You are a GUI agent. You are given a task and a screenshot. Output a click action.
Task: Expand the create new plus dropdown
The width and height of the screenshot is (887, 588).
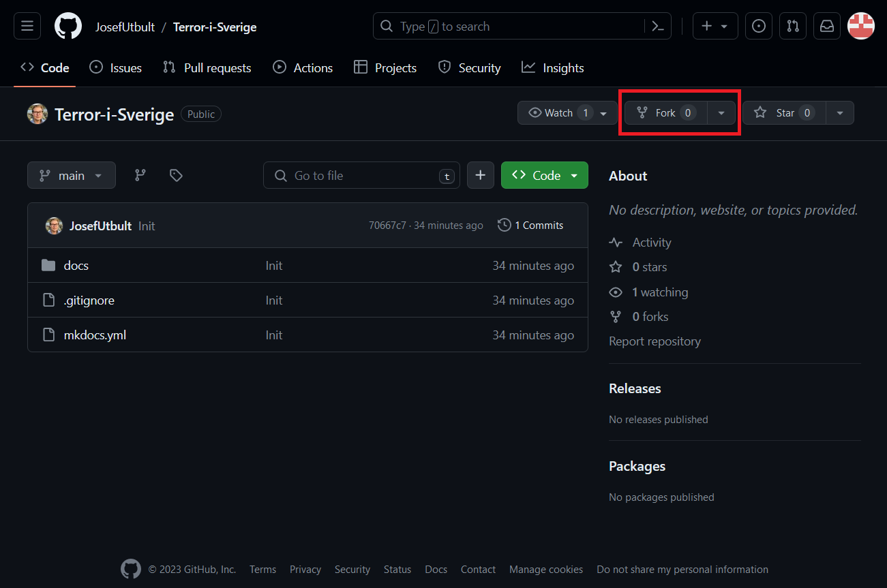pyautogui.click(x=715, y=27)
